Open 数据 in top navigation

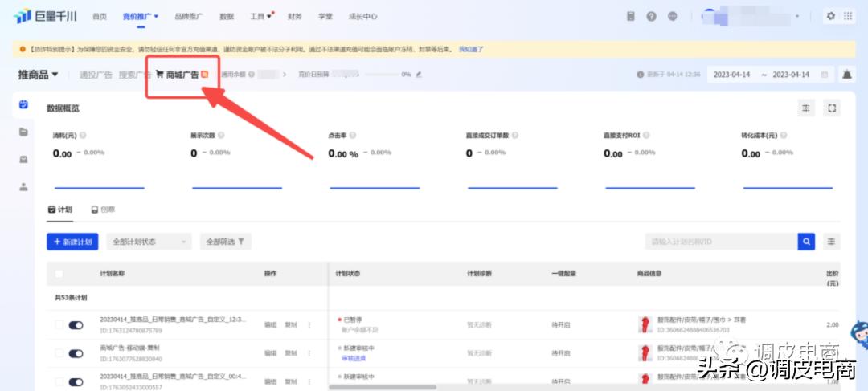(x=227, y=17)
